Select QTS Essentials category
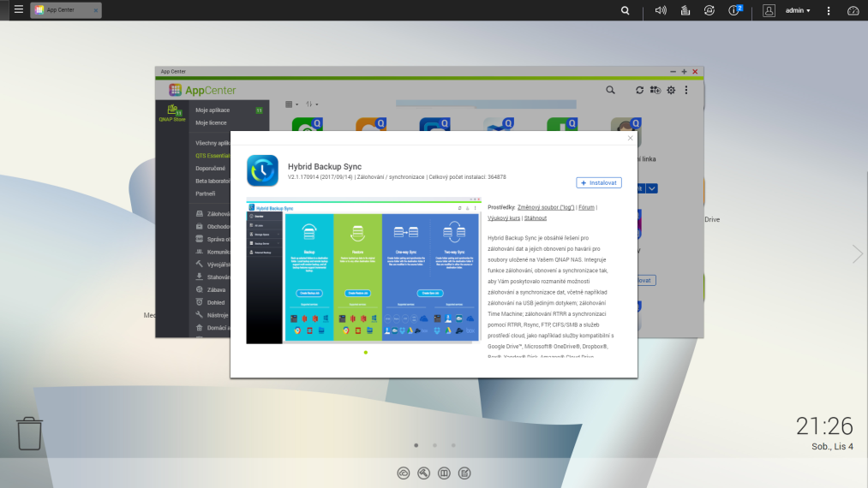Viewport: 868px width, 488px height. (x=213, y=156)
